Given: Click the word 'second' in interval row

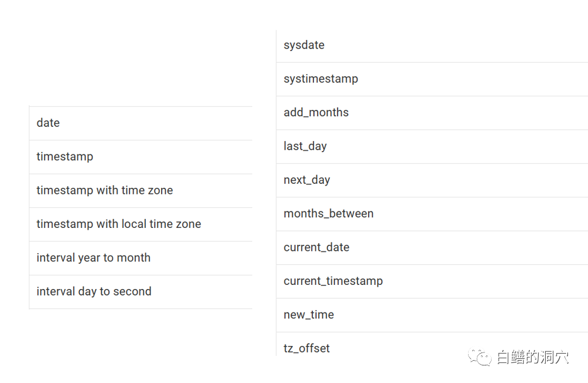Looking at the screenshot, I should pos(133,292).
